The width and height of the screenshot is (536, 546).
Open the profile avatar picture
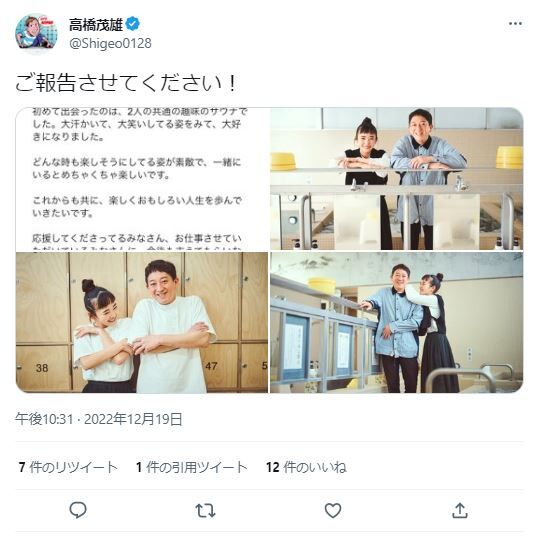click(36, 33)
